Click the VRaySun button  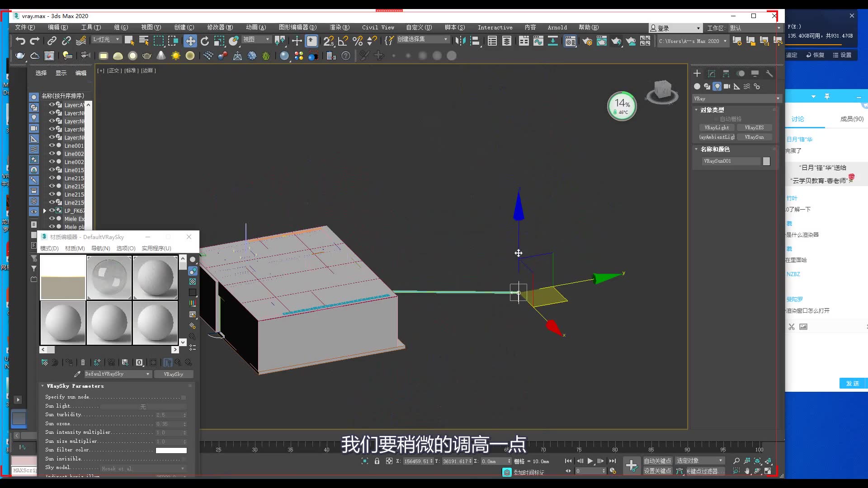coord(754,137)
